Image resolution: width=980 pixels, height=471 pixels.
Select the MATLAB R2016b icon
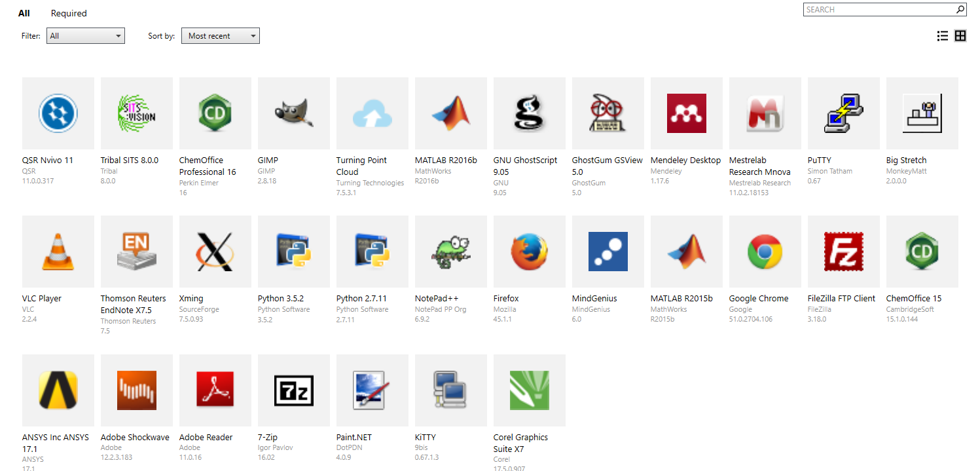point(451,113)
